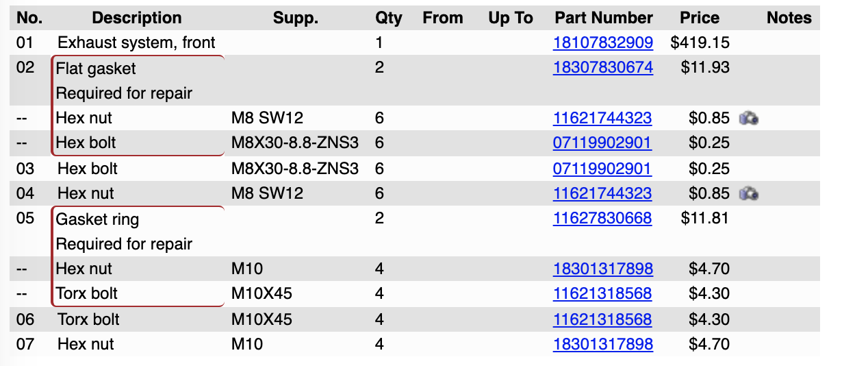Click the Part Number column header

click(603, 18)
